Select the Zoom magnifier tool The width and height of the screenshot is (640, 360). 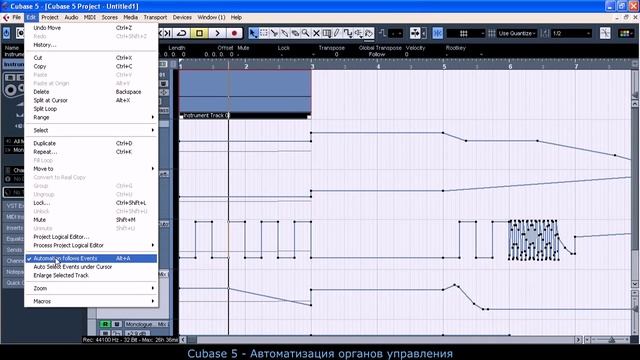305,33
